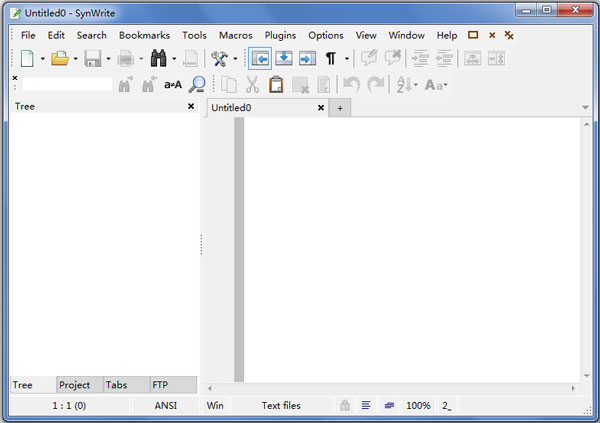Toggle non-printable characters pilcrow icon
The image size is (600, 423).
click(x=331, y=59)
